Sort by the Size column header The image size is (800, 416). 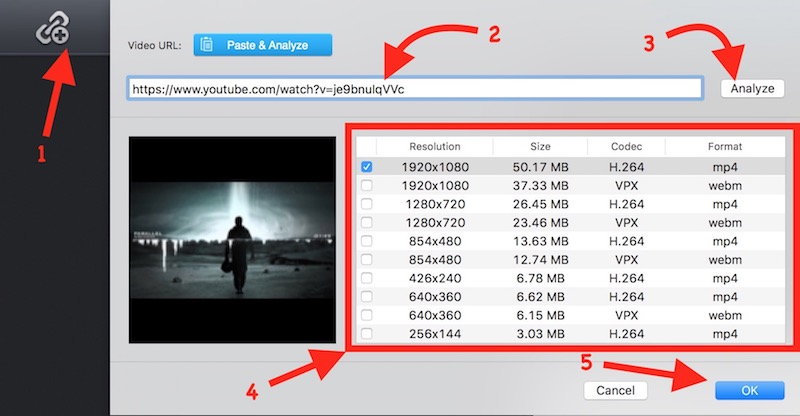point(540,147)
